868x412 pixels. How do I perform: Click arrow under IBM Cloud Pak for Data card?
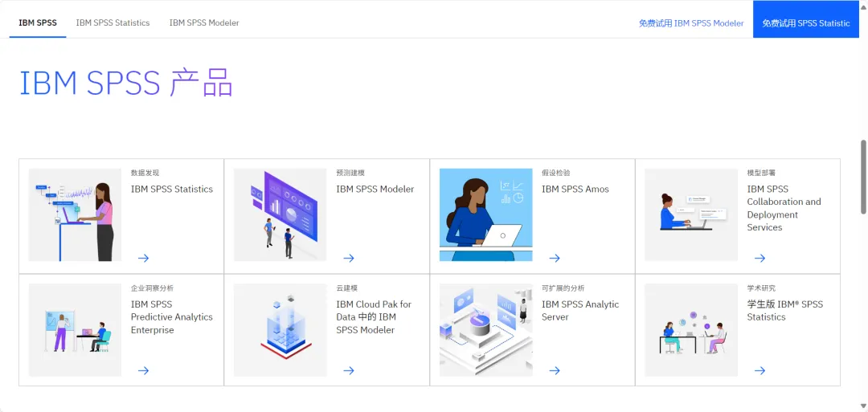pyautogui.click(x=348, y=370)
